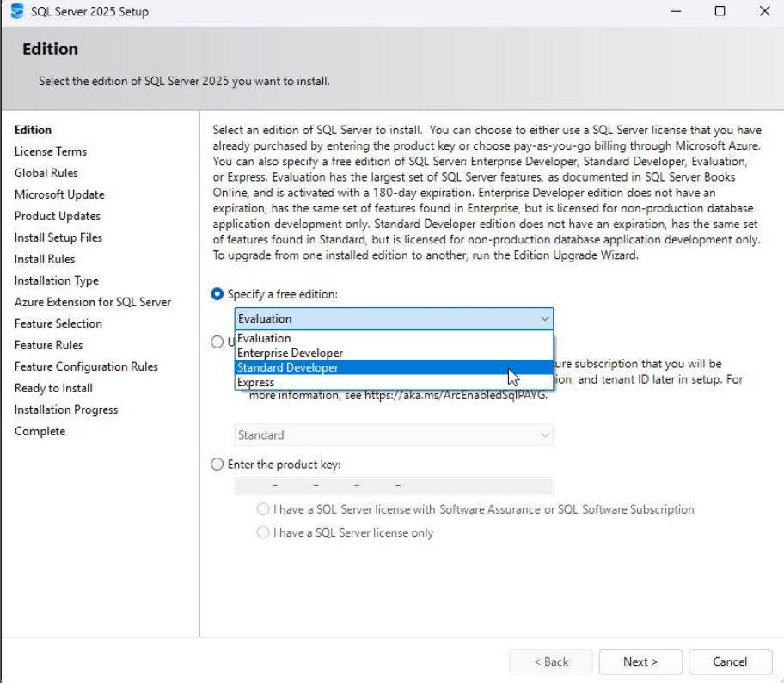Screen dimensions: 784x683
Task: Maximize the setup window
Action: 720,11
